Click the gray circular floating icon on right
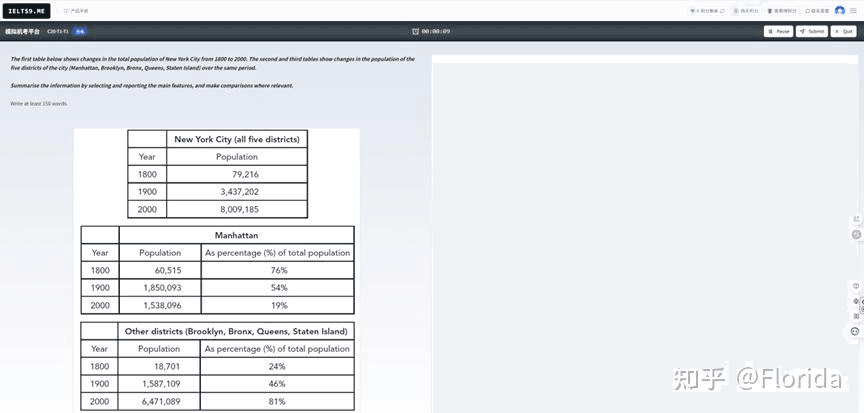The image size is (864, 413). (x=856, y=234)
